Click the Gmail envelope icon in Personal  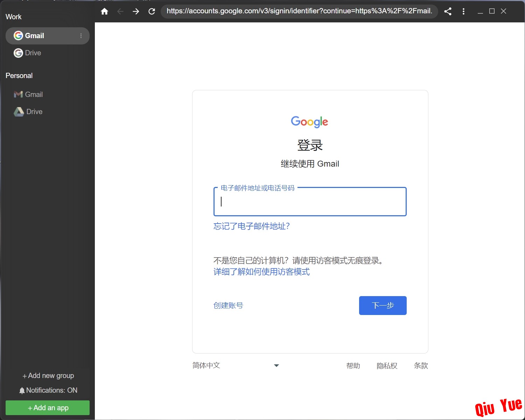[18, 94]
